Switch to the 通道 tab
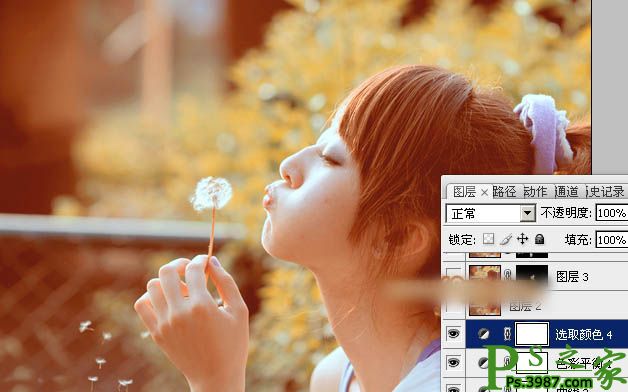Image resolution: width=628 pixels, height=392 pixels. (567, 192)
